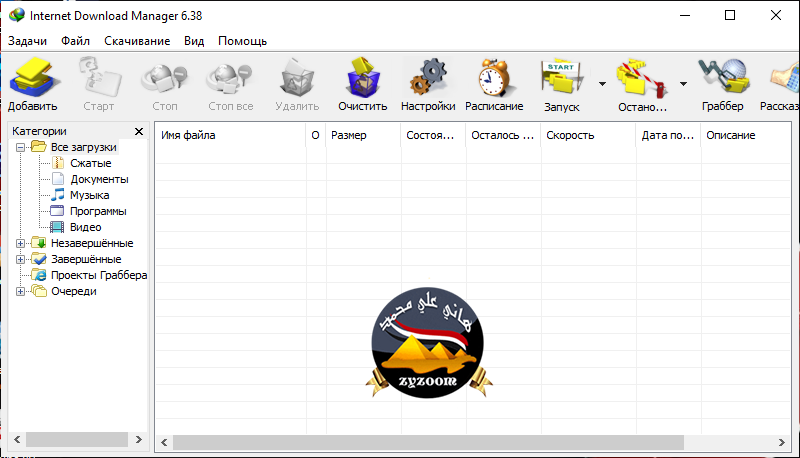Click the Удалить (Delete) toolbar icon
The height and width of the screenshot is (458, 800).
296,78
